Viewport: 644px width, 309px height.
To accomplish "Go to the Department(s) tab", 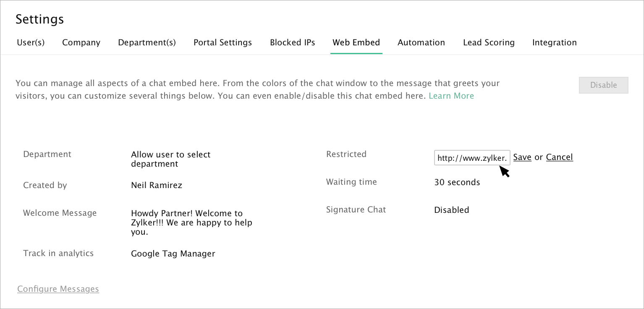I will pyautogui.click(x=147, y=42).
